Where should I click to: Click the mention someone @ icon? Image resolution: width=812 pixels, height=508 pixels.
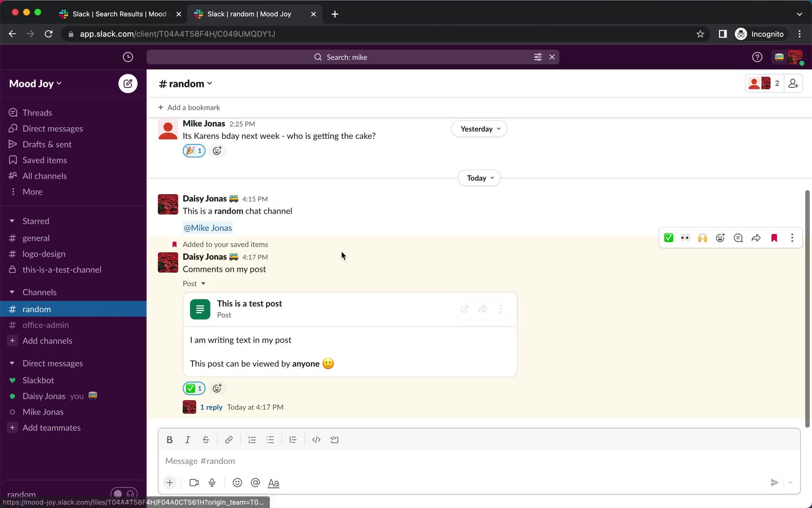pyautogui.click(x=255, y=482)
